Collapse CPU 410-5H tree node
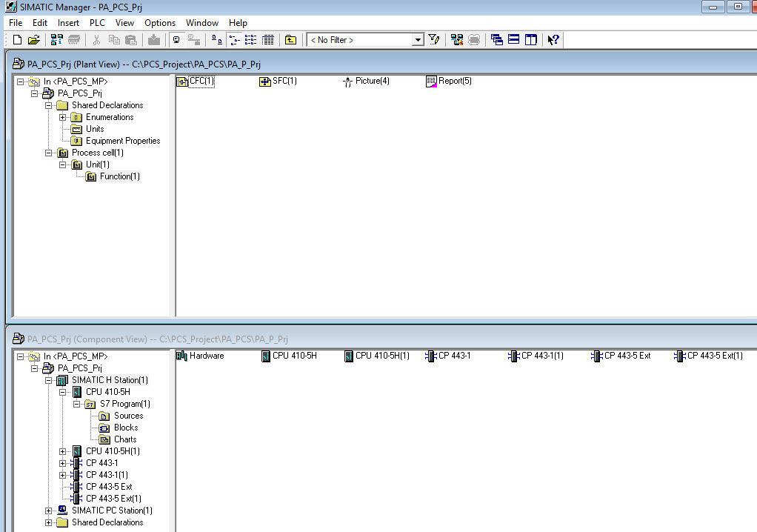This screenshot has height=532, width=757. 62,392
